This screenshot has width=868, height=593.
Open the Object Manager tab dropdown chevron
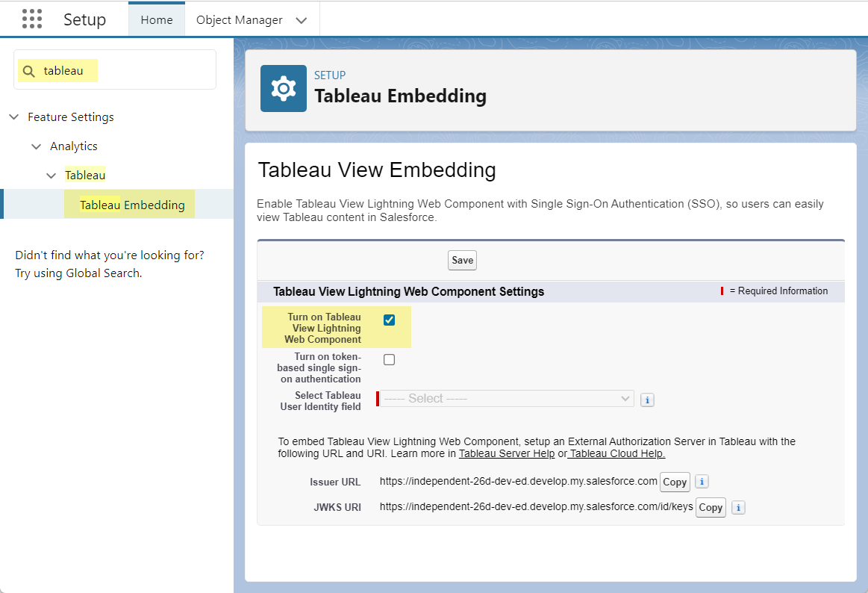coord(302,20)
